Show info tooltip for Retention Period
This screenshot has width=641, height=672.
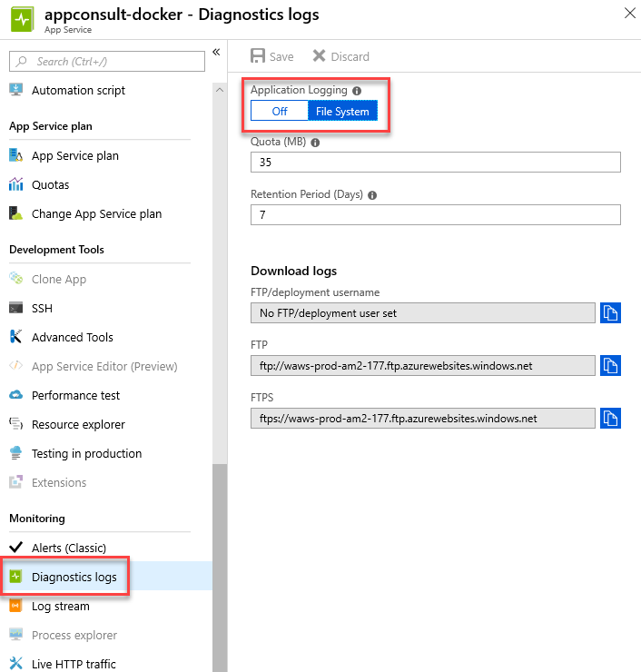click(372, 195)
